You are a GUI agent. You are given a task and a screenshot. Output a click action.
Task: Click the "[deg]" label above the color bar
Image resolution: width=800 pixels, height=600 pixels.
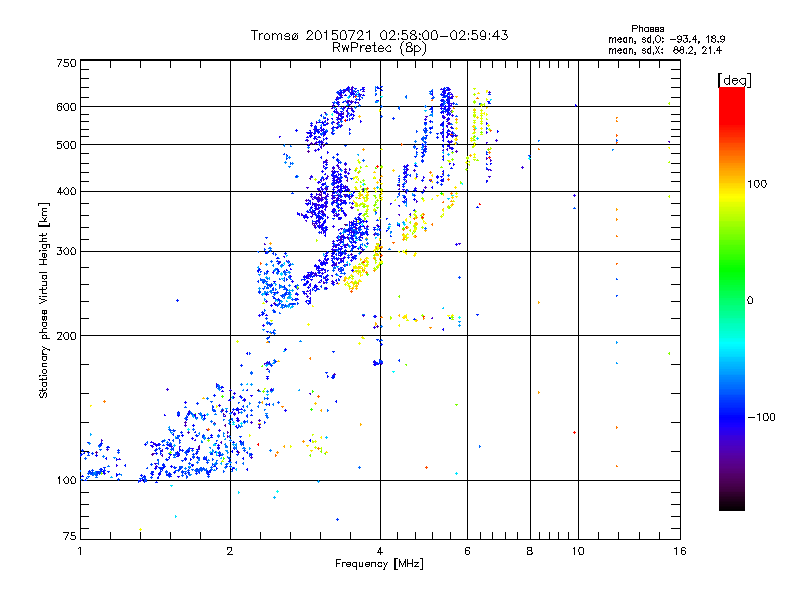(734, 81)
